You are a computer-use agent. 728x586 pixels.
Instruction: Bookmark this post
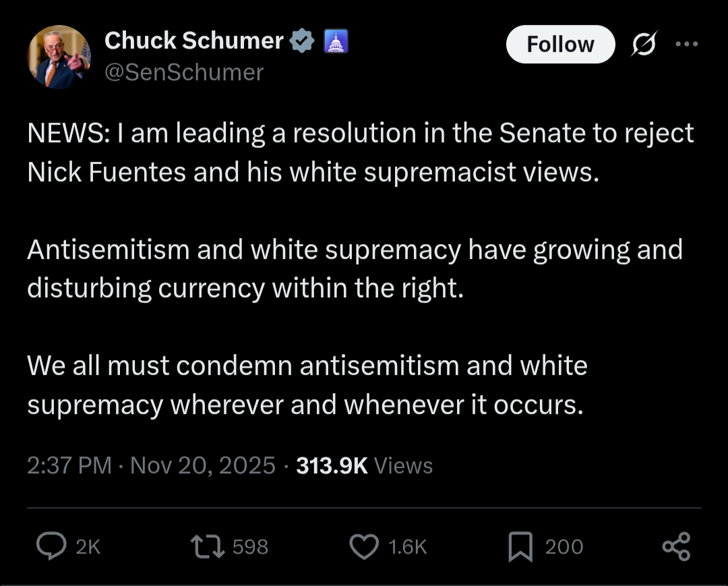[x=520, y=546]
